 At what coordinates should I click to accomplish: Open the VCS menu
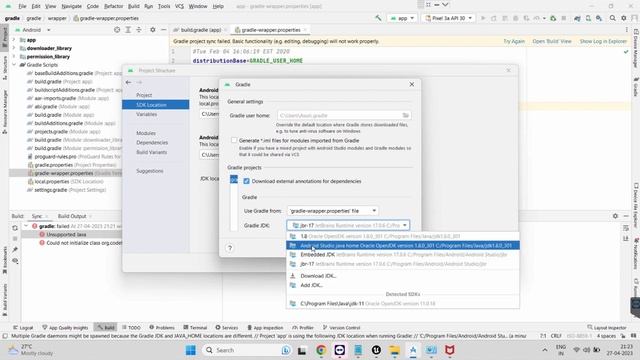(x=179, y=6)
